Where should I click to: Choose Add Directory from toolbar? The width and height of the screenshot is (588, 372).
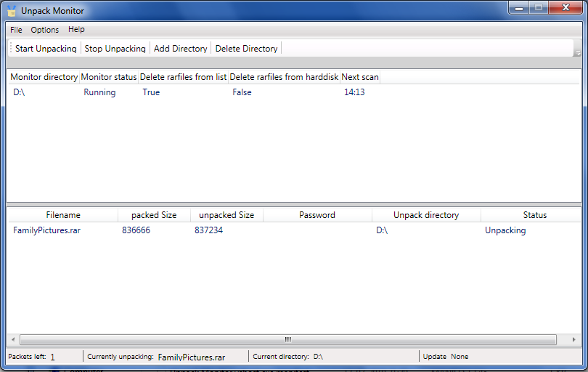coord(180,49)
